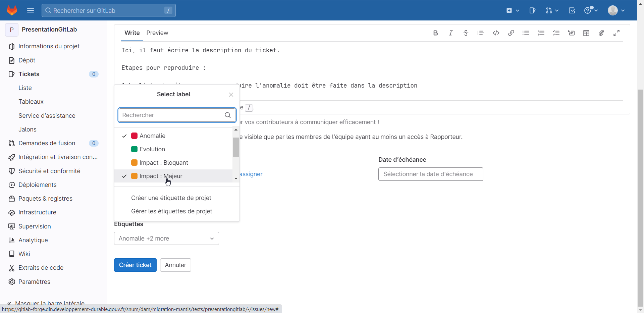This screenshot has width=644, height=313.
Task: Open the GitLab home logo
Action: pos(12,10)
